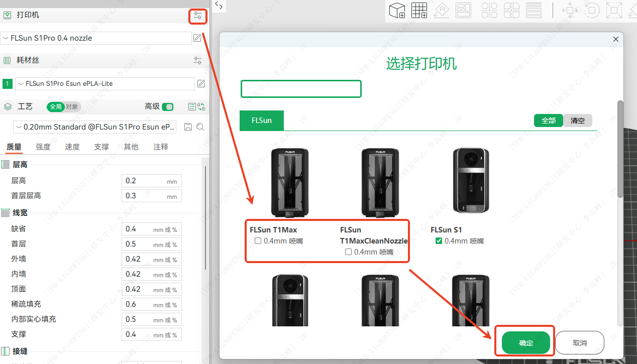The height and width of the screenshot is (364, 637).
Task: Click the Add plate grid icon
Action: tap(419, 10)
